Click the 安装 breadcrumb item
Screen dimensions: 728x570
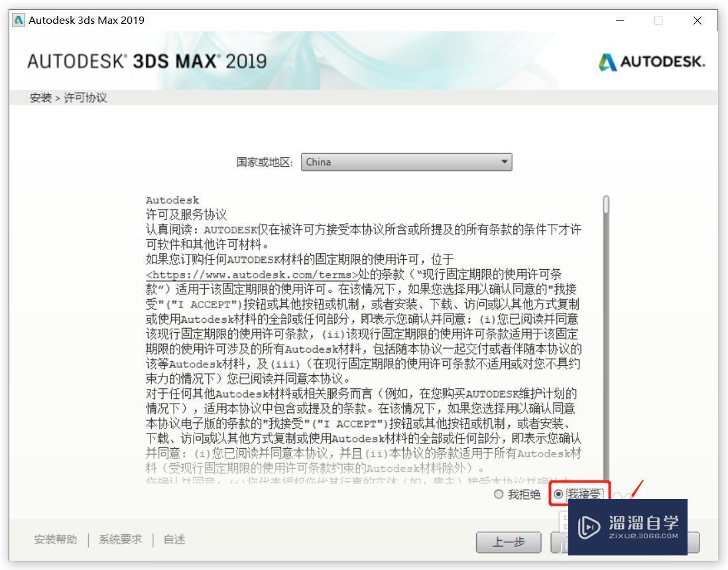(x=40, y=98)
